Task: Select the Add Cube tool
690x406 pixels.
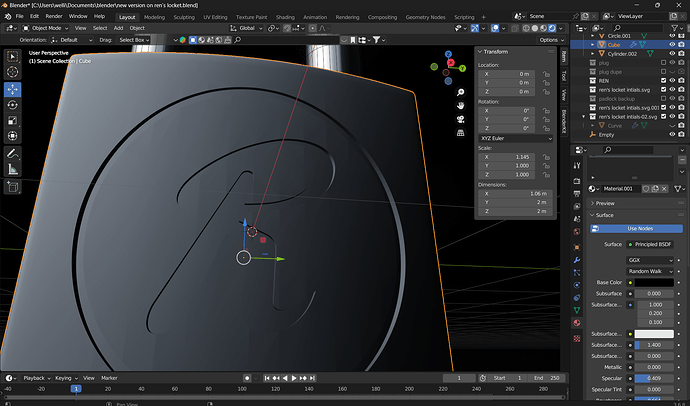Action: (x=12, y=187)
